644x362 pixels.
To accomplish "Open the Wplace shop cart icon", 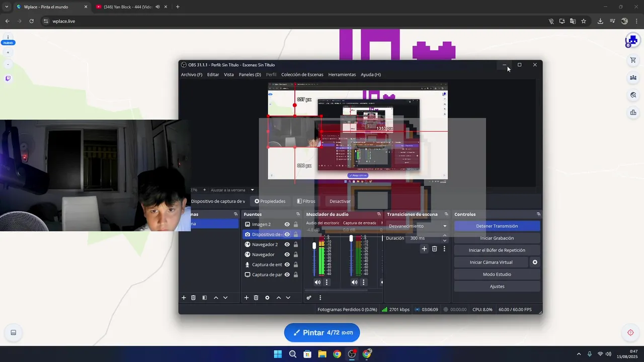I will [633, 60].
